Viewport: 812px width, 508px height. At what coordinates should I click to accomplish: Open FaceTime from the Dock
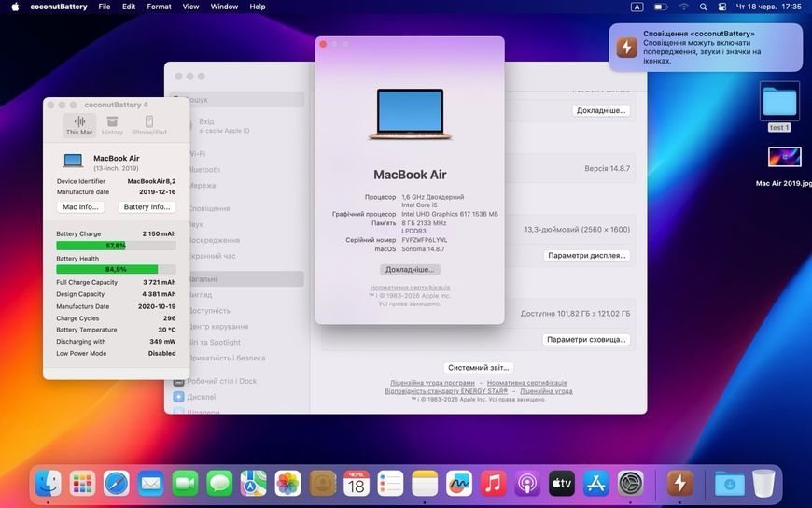point(185,483)
